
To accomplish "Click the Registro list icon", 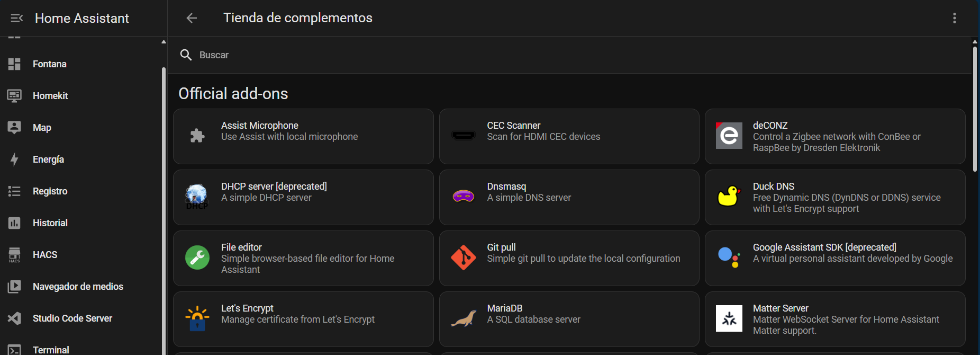I will pyautogui.click(x=14, y=191).
